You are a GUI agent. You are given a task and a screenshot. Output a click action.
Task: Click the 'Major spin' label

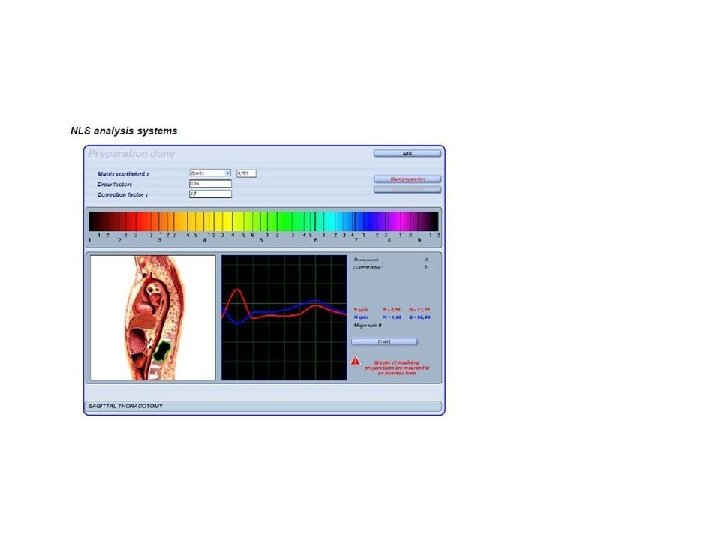[x=367, y=325]
